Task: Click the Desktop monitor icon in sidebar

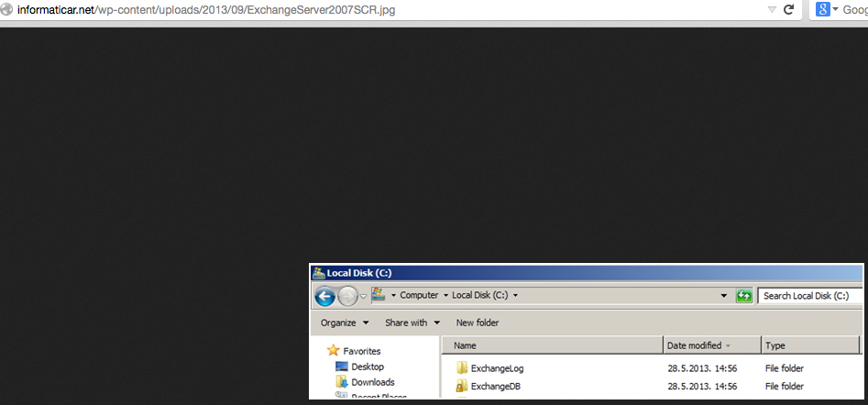Action: click(342, 367)
